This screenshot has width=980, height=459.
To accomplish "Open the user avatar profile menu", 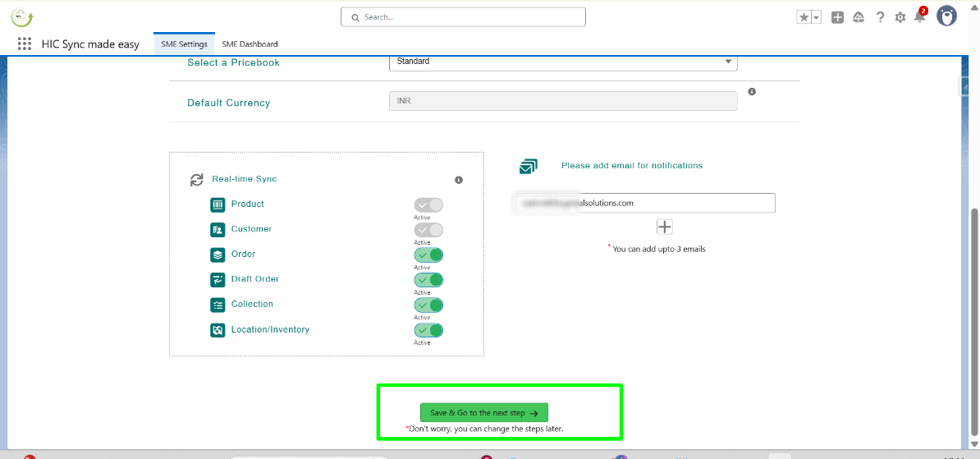I will 946,16.
